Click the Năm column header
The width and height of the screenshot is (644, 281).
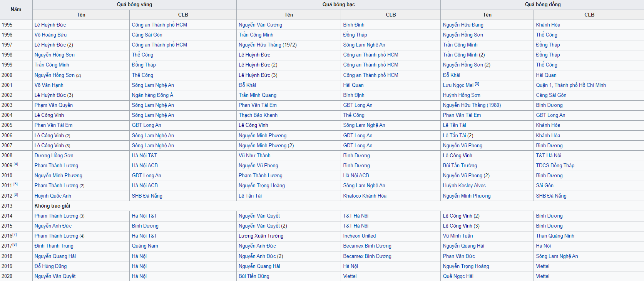point(16,9)
